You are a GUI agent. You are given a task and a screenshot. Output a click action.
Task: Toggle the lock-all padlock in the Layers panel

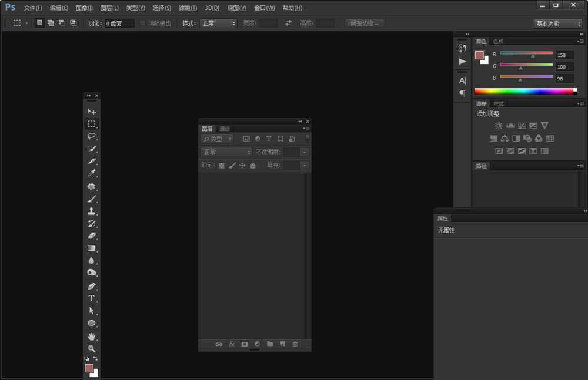point(253,166)
